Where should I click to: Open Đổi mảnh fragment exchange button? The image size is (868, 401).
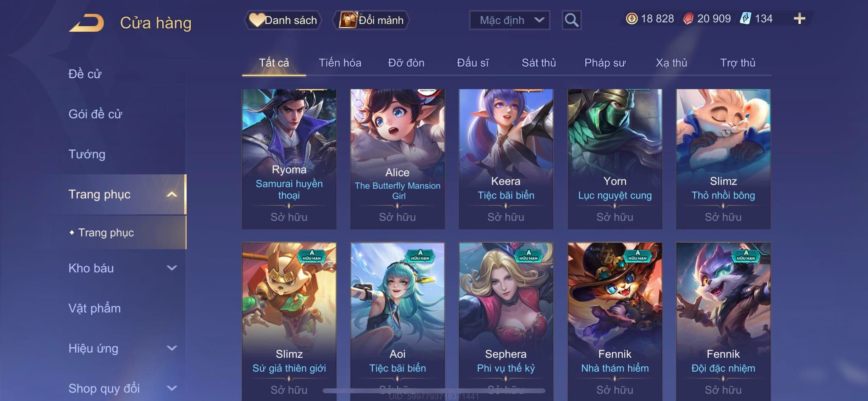tap(371, 20)
